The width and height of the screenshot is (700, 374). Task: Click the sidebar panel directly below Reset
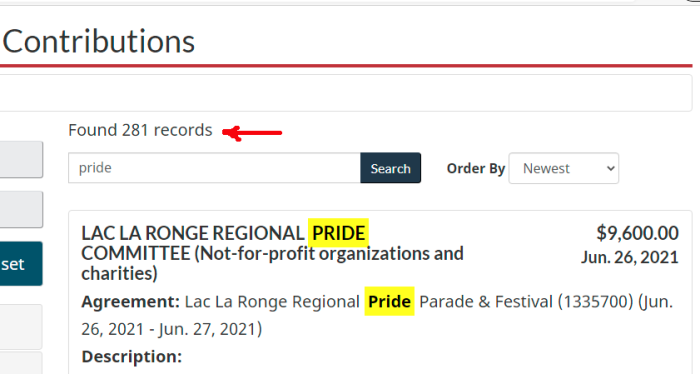pos(21,327)
